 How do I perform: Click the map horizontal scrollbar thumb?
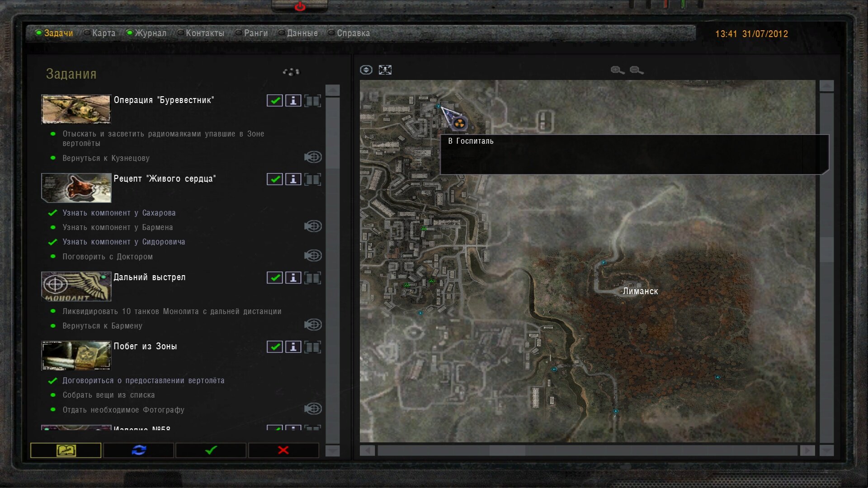click(508, 450)
